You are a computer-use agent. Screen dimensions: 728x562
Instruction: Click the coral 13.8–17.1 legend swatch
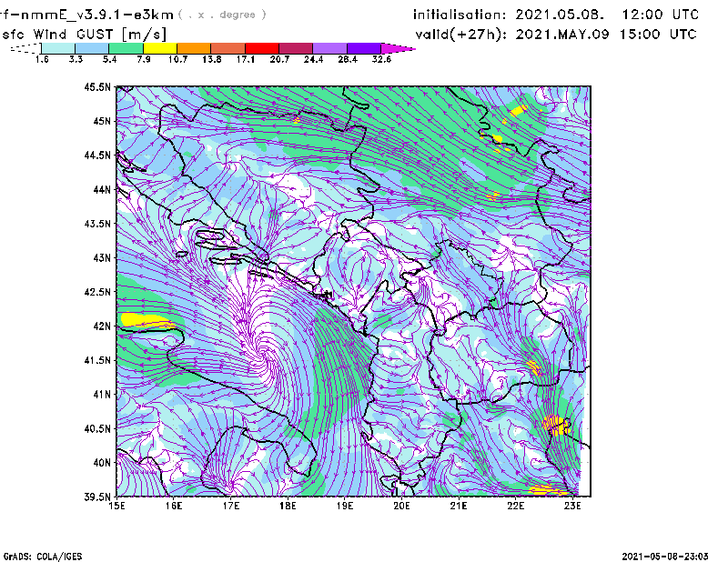228,48
